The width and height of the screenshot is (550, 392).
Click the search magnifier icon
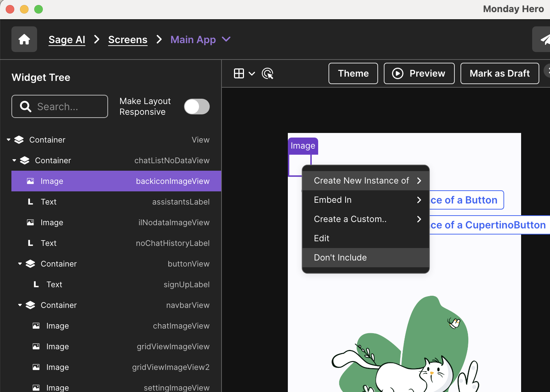(26, 106)
